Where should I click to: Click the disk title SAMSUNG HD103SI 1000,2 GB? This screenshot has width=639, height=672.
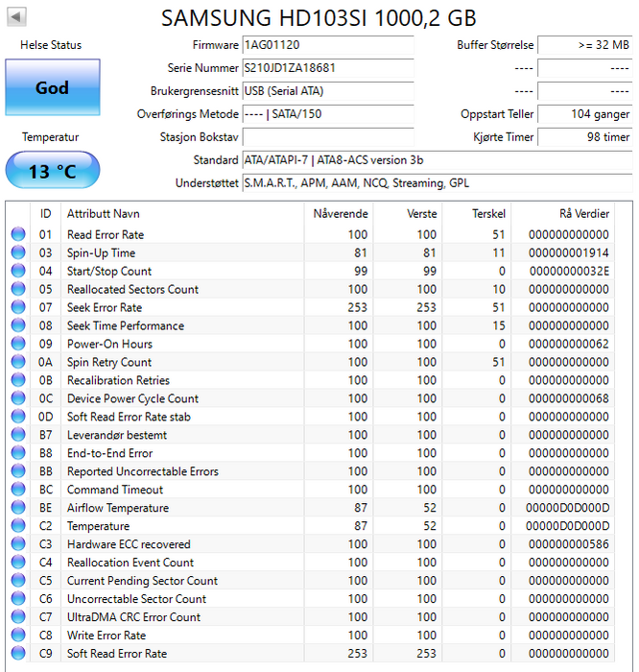point(319,18)
